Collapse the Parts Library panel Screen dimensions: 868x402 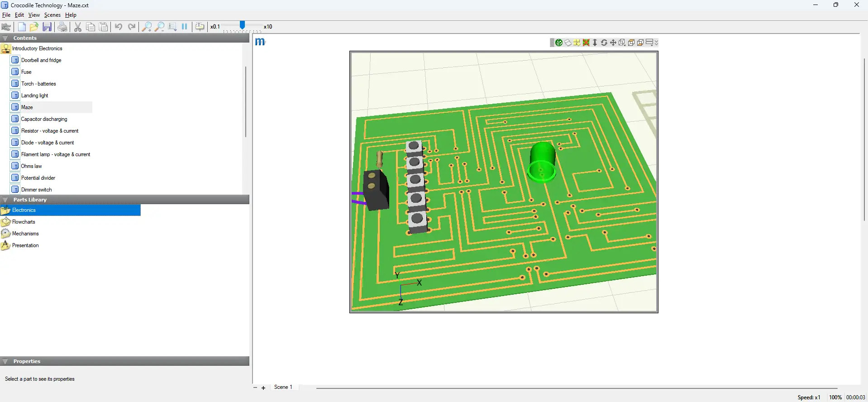pyautogui.click(x=5, y=200)
